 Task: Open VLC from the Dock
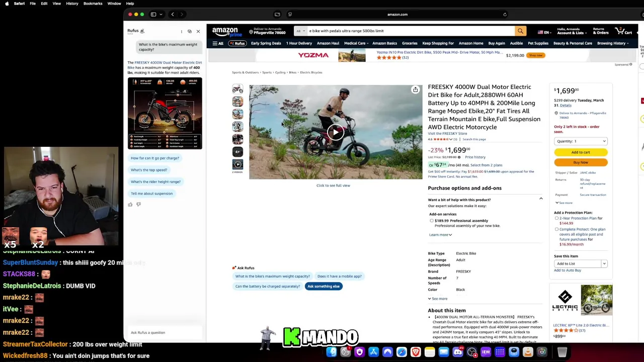click(528, 352)
